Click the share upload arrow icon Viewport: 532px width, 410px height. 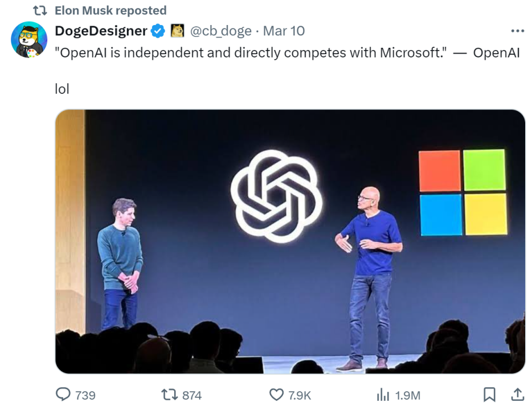click(517, 393)
